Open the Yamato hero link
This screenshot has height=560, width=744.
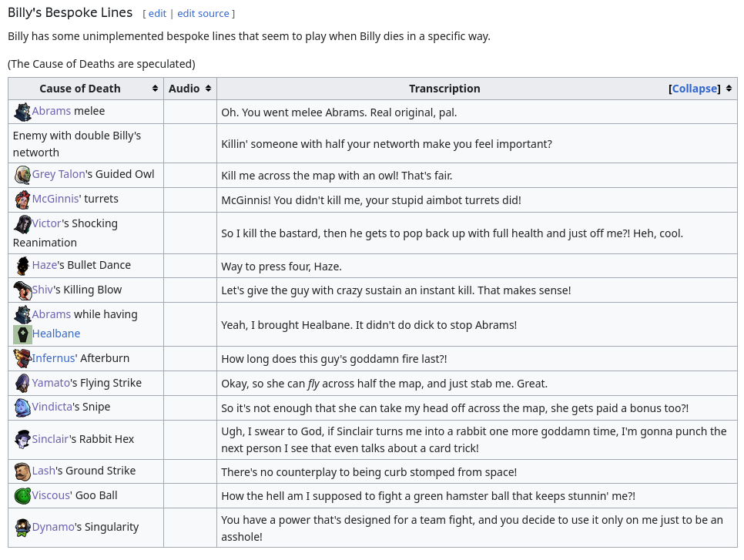51,383
